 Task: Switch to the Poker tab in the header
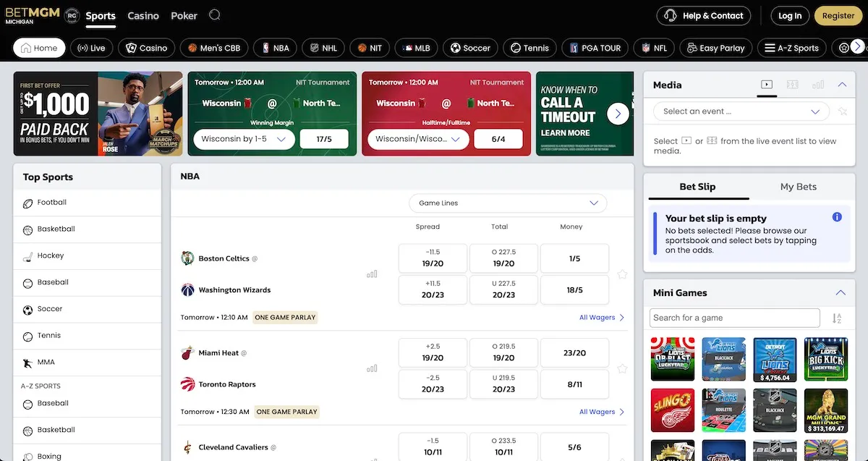[184, 16]
